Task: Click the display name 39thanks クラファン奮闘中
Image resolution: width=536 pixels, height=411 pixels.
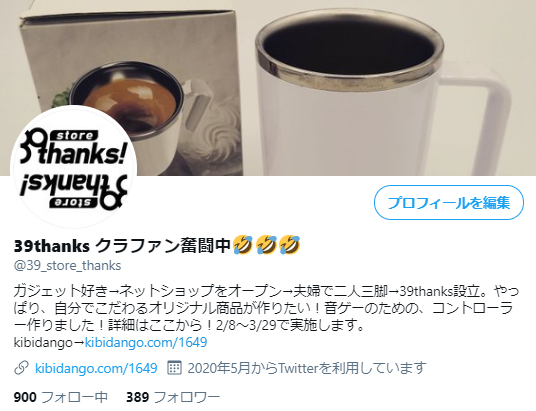Action: 122,246
